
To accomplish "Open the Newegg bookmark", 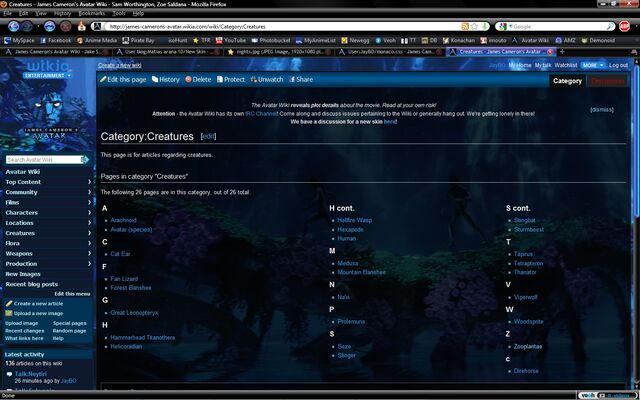I will pyautogui.click(x=356, y=40).
